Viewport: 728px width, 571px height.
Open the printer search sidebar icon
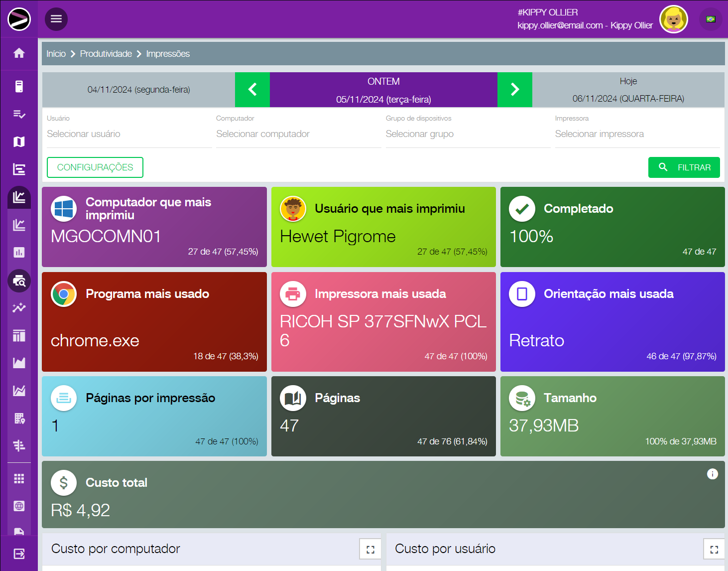pyautogui.click(x=19, y=281)
